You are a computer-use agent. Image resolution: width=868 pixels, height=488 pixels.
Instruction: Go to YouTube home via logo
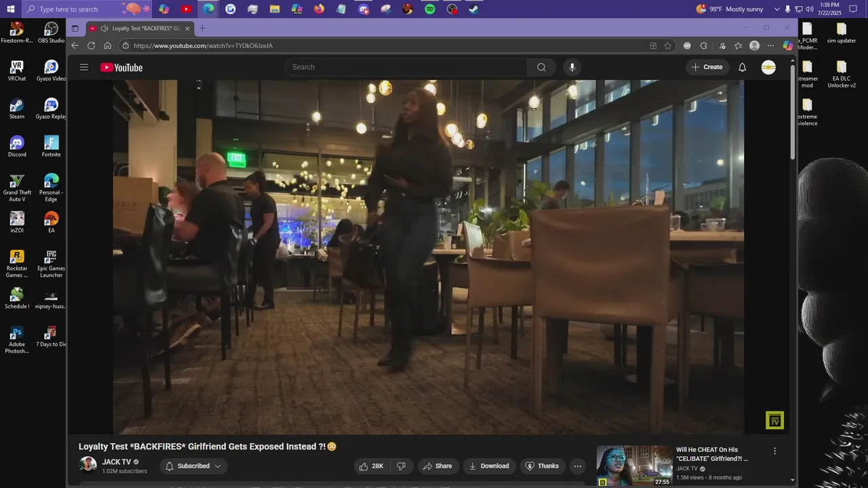[x=121, y=67]
